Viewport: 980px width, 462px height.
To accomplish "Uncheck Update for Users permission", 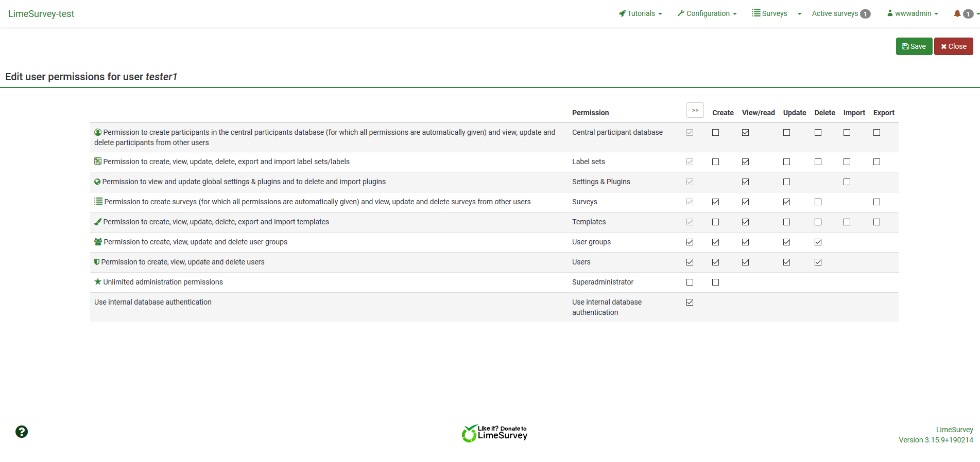I will 786,262.
